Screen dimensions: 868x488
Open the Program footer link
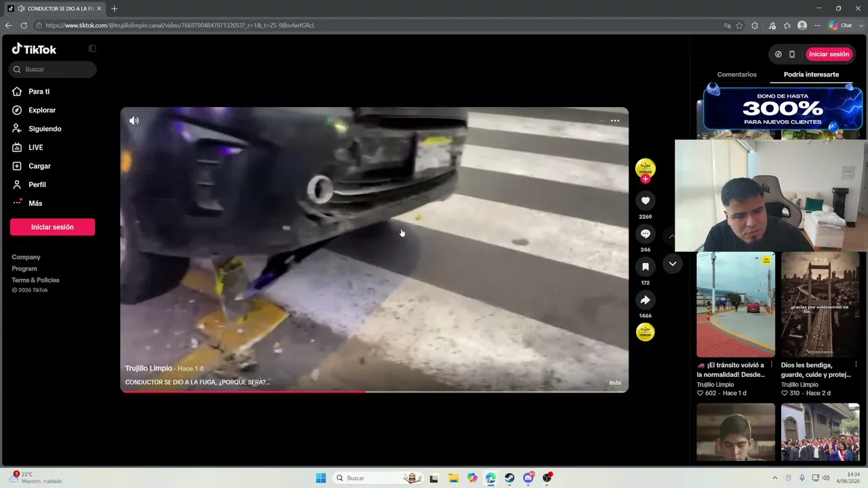[24, 269]
